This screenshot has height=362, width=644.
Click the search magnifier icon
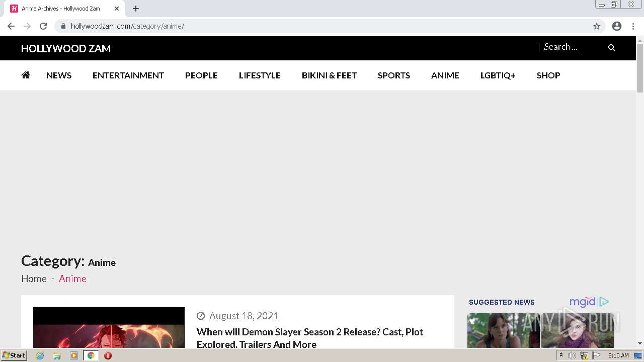point(611,47)
